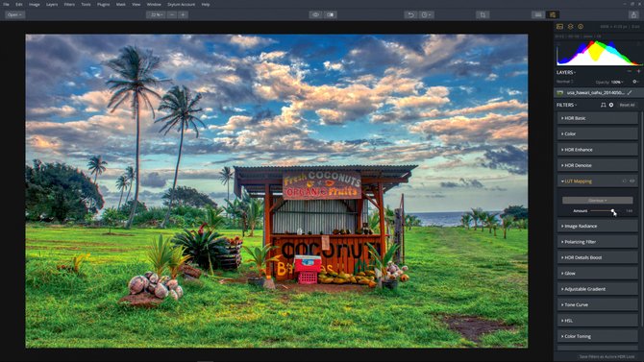Open the layer settings gear
644x362 pixels.
(635, 82)
